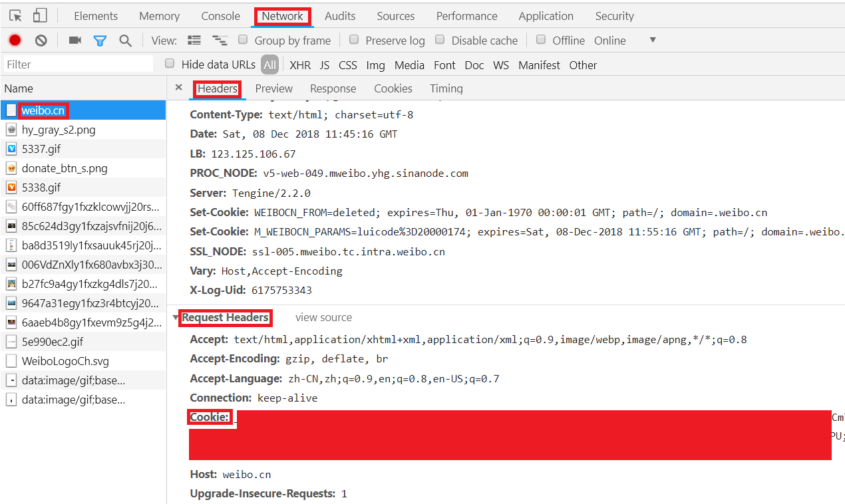Show the overview waterfall view icon
This screenshot has width=845, height=504.
pos(220,41)
